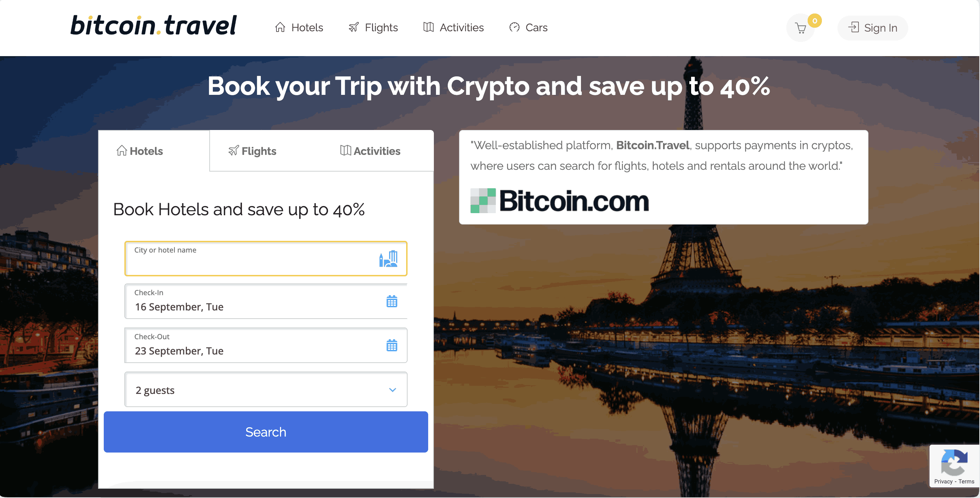Click the Check-Out calendar icon

[392, 346]
